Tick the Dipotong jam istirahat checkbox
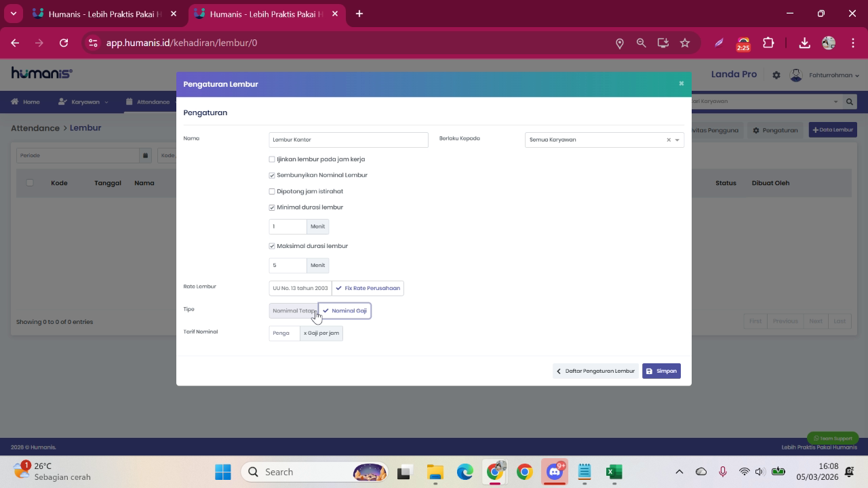 coord(272,192)
